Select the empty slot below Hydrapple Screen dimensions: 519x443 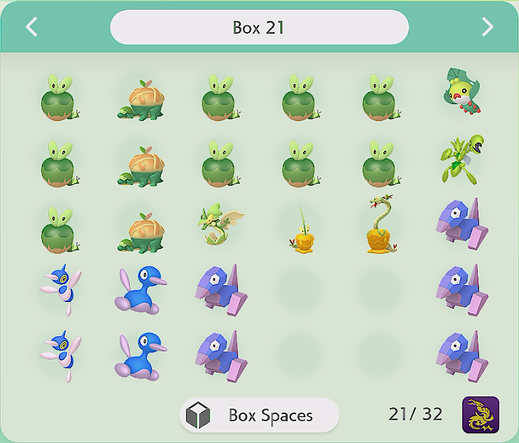click(x=379, y=288)
